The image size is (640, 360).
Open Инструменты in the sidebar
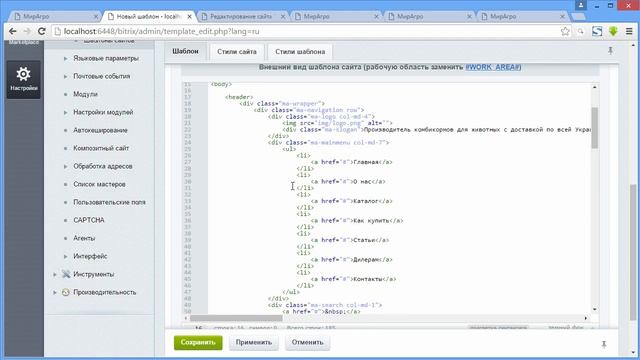[93, 274]
